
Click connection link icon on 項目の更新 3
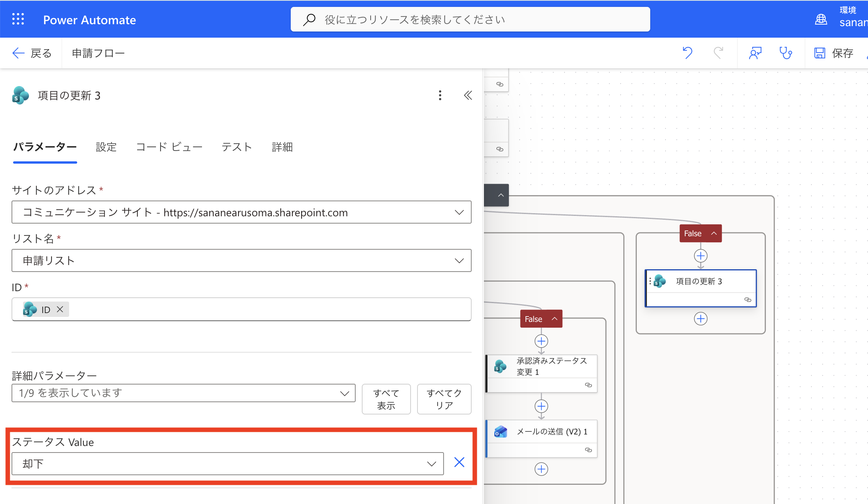[x=748, y=300]
